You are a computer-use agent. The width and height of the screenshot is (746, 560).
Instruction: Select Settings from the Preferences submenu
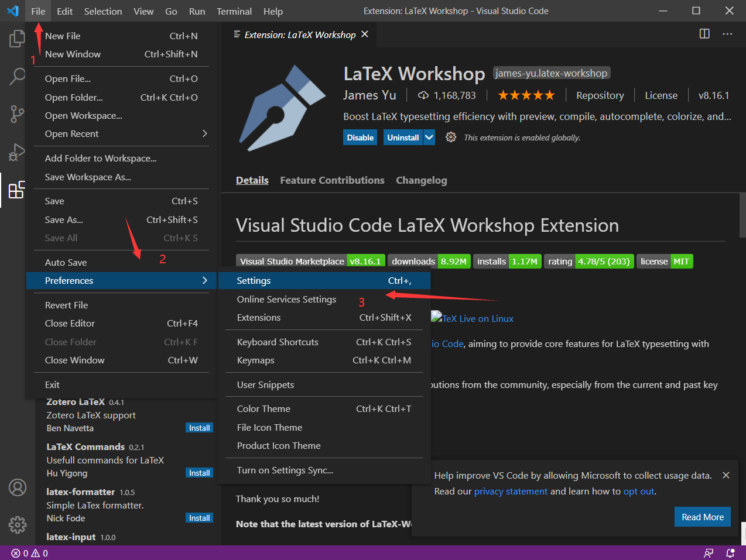coord(254,280)
